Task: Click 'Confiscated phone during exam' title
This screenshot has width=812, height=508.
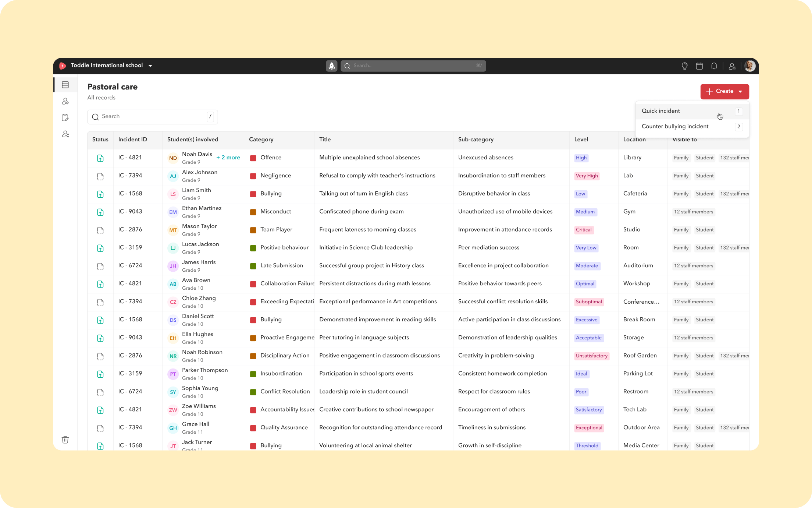Action: point(362,211)
